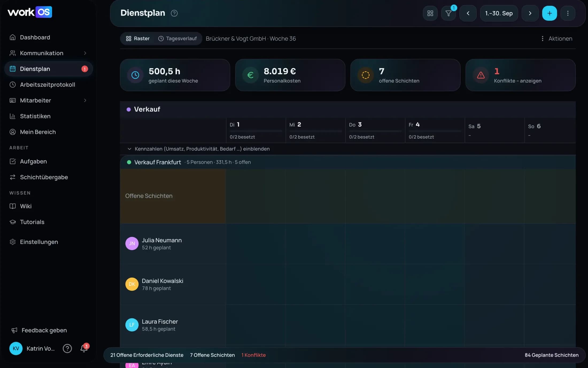The width and height of the screenshot is (588, 368).
Task: Open Mein Bereich page
Action: coord(48,132)
